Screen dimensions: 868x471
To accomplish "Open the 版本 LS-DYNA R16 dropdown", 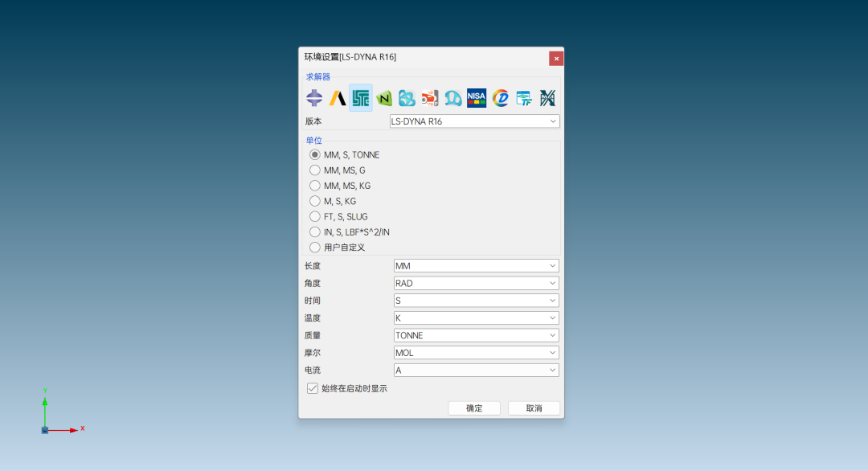I will pos(474,121).
